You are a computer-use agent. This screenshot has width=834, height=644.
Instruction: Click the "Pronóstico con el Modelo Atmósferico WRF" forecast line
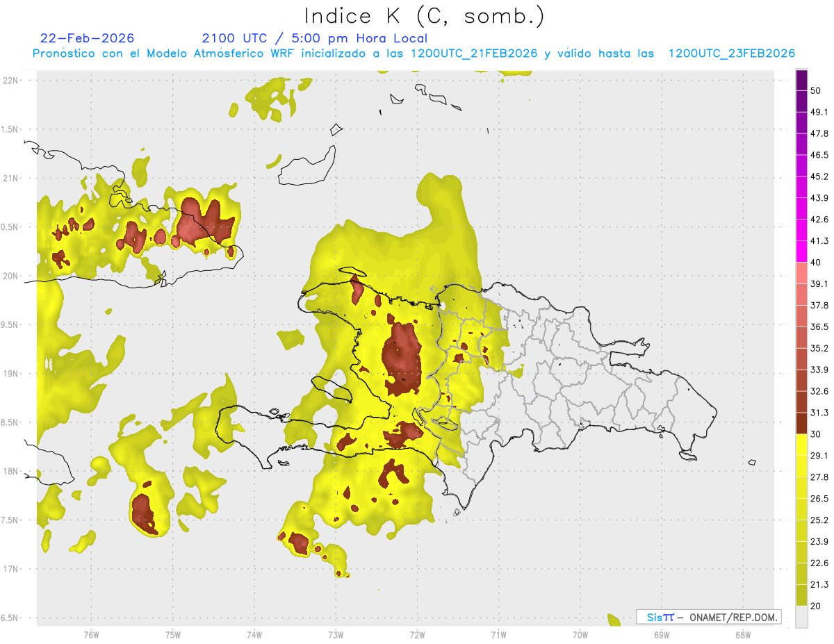pos(414,53)
